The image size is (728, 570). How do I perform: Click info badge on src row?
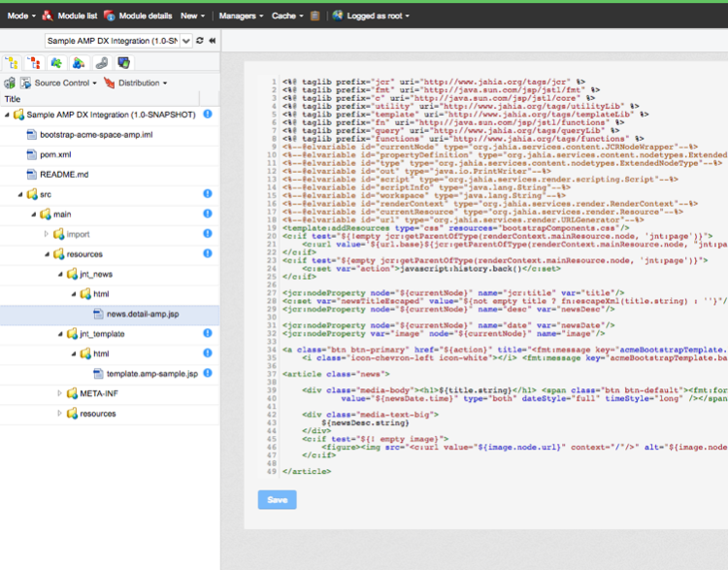pyautogui.click(x=208, y=193)
